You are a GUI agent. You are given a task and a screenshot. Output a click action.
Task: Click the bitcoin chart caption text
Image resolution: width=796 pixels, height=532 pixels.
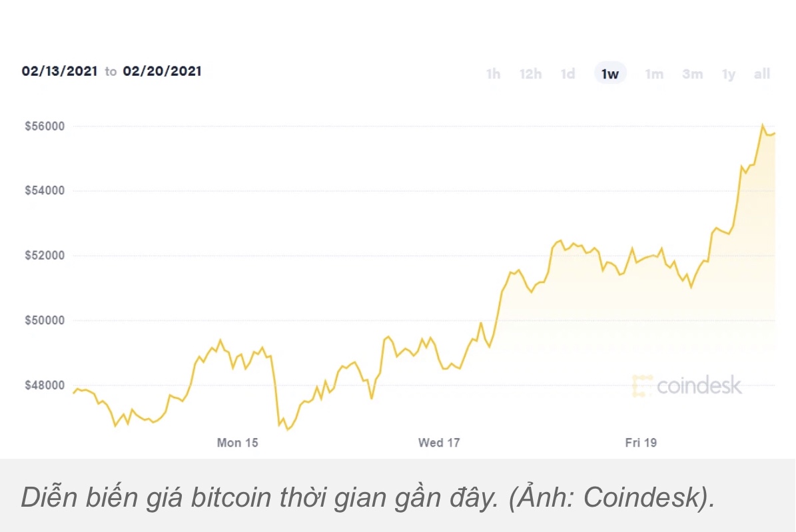point(368,498)
